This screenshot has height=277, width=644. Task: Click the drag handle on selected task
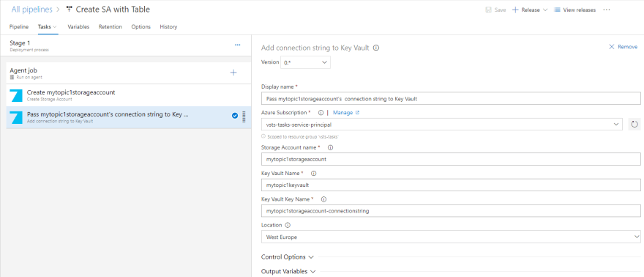point(244,117)
